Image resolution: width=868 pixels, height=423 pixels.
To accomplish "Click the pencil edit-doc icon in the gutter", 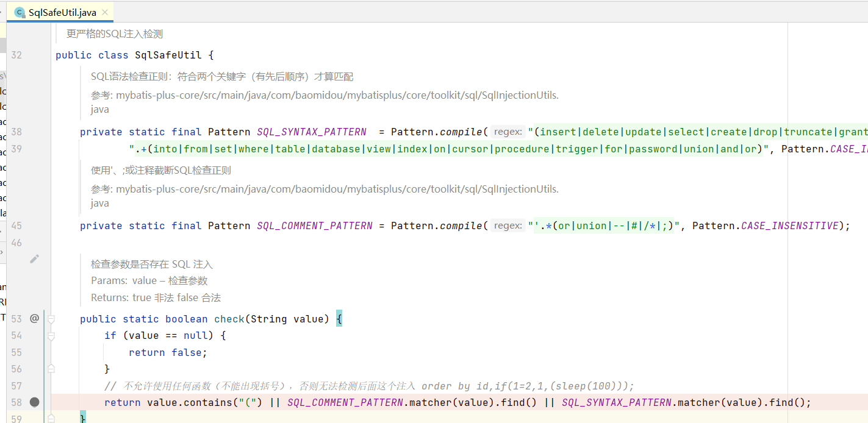I will [x=34, y=259].
